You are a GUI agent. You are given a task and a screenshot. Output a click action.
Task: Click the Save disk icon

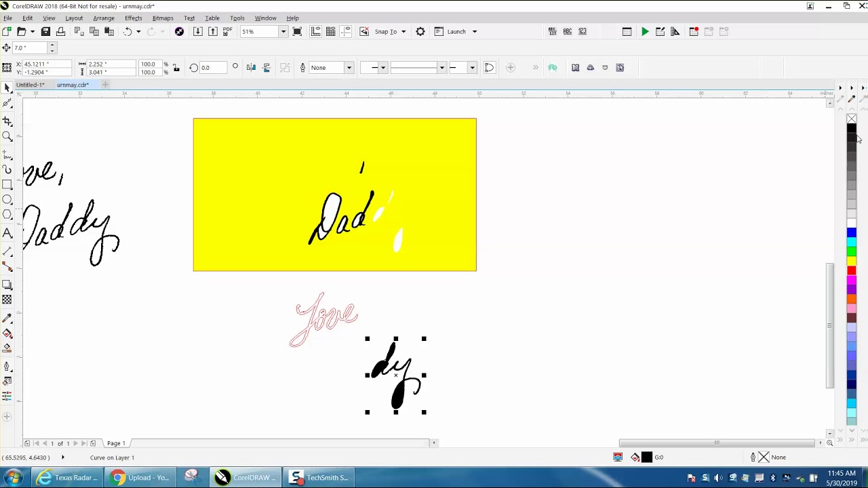[x=45, y=31]
